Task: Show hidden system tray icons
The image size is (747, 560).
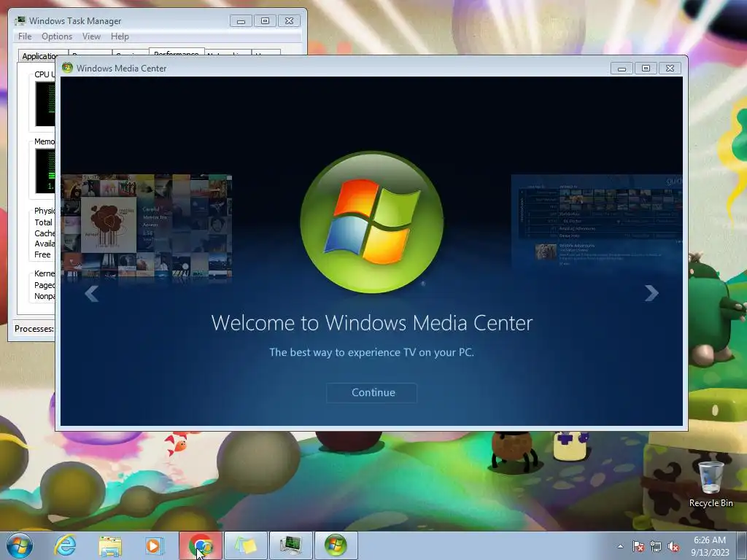Action: pos(620,547)
